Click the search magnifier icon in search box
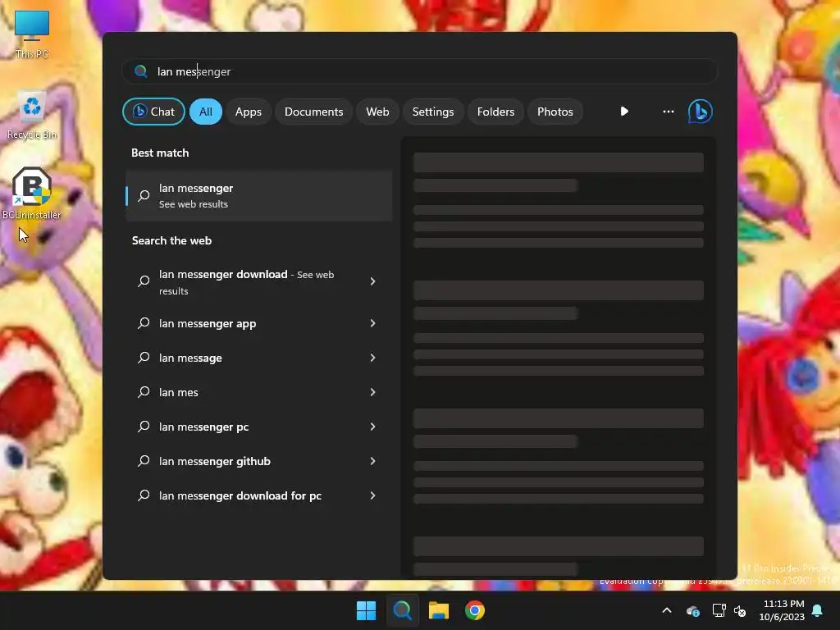The height and width of the screenshot is (630, 840). coord(141,71)
